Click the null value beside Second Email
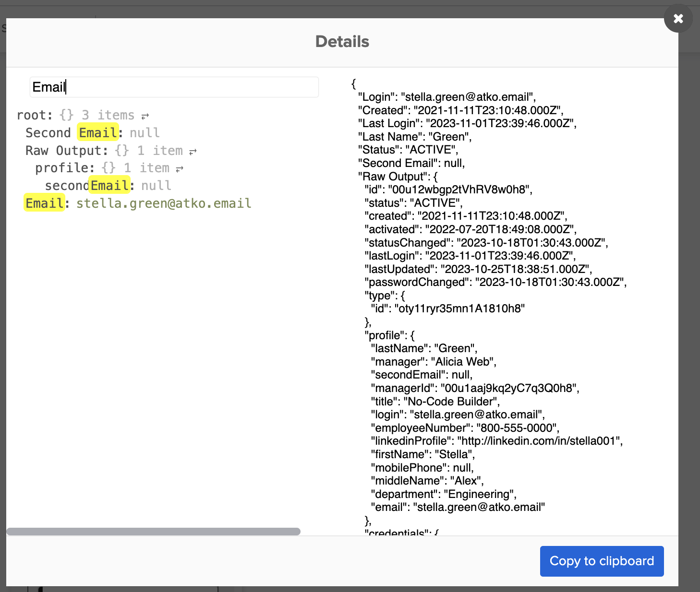700x592 pixels. [x=145, y=133]
